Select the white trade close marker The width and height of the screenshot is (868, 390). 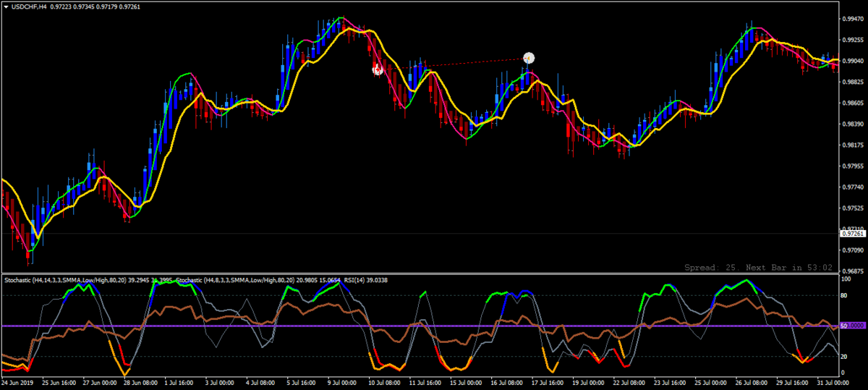[x=529, y=56]
